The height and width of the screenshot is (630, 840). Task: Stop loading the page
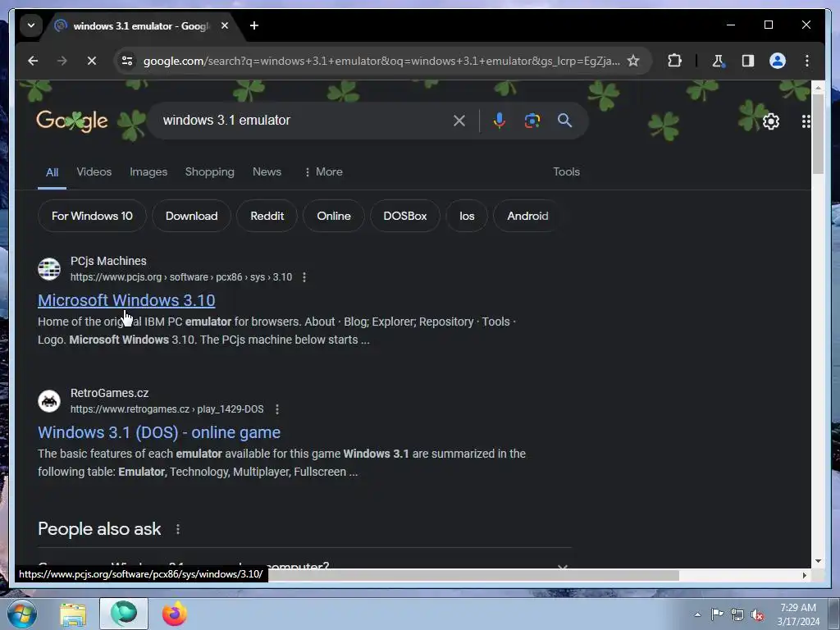[x=92, y=61]
